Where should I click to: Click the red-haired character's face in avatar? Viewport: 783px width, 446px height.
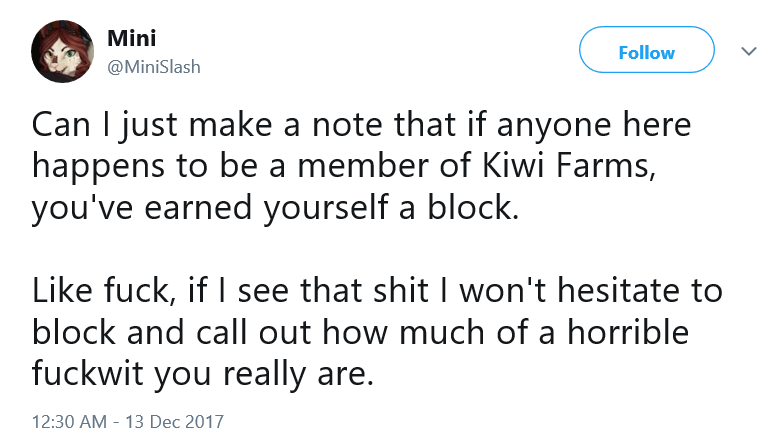click(x=61, y=54)
